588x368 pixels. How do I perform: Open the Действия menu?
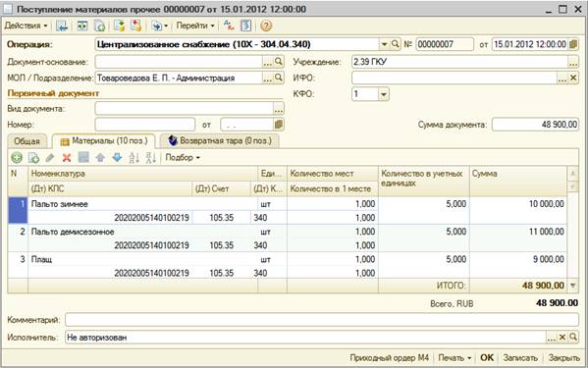pos(26,26)
